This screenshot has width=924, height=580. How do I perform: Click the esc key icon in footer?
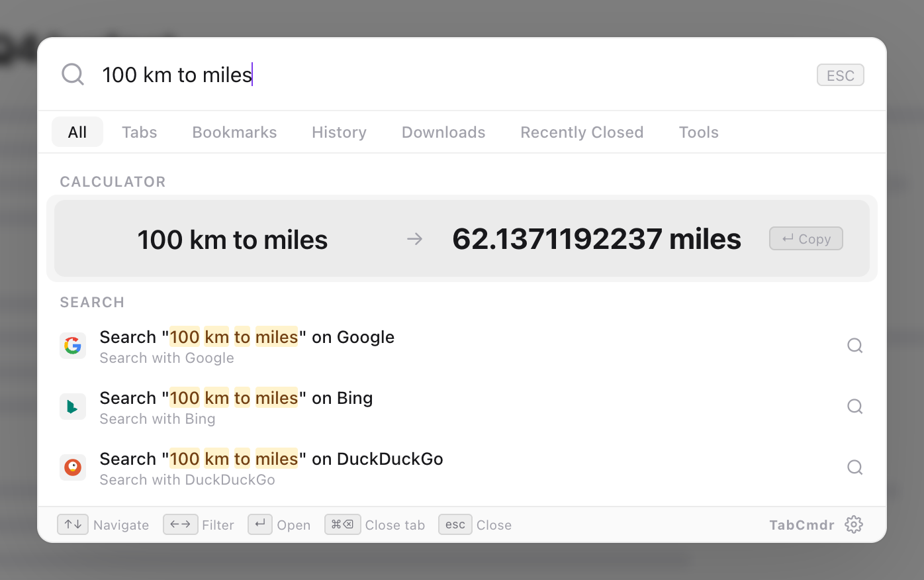455,524
